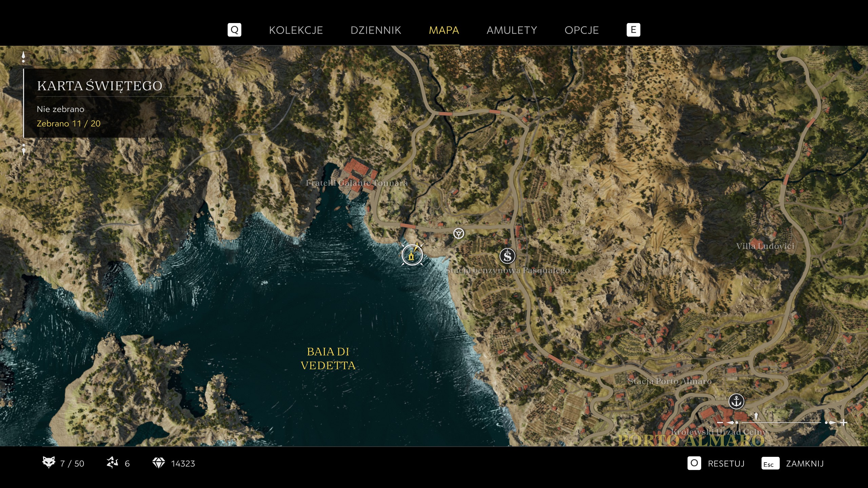Open the Amulety tab
868x488 pixels.
point(512,30)
